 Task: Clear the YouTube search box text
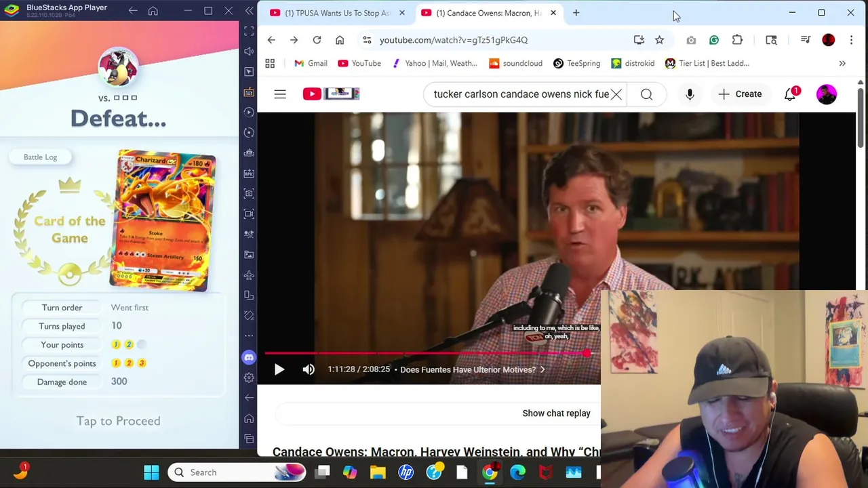(616, 94)
